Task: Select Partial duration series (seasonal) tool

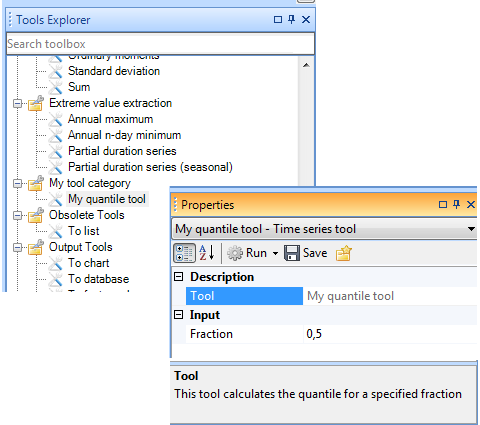Action: point(150,167)
